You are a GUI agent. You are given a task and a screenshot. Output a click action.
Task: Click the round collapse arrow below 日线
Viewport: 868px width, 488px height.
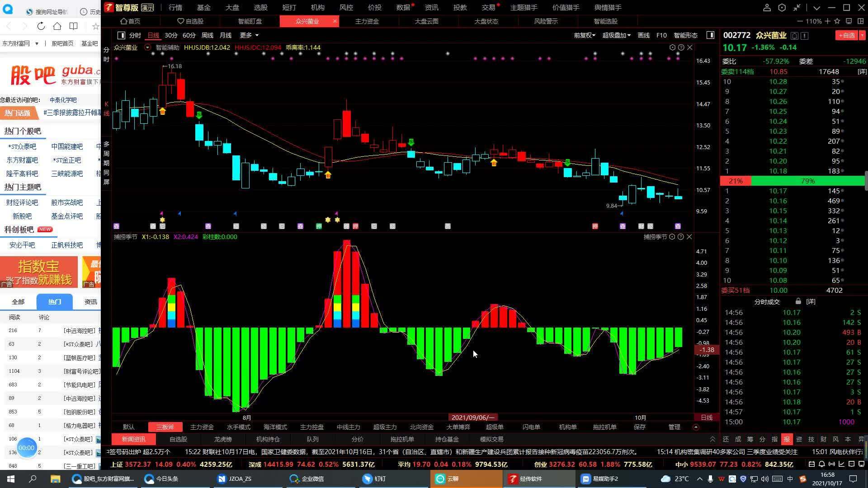click(696, 427)
